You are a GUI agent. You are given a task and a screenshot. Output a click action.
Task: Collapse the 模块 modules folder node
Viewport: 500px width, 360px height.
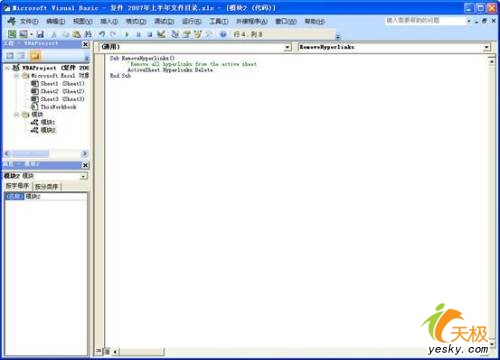16,115
